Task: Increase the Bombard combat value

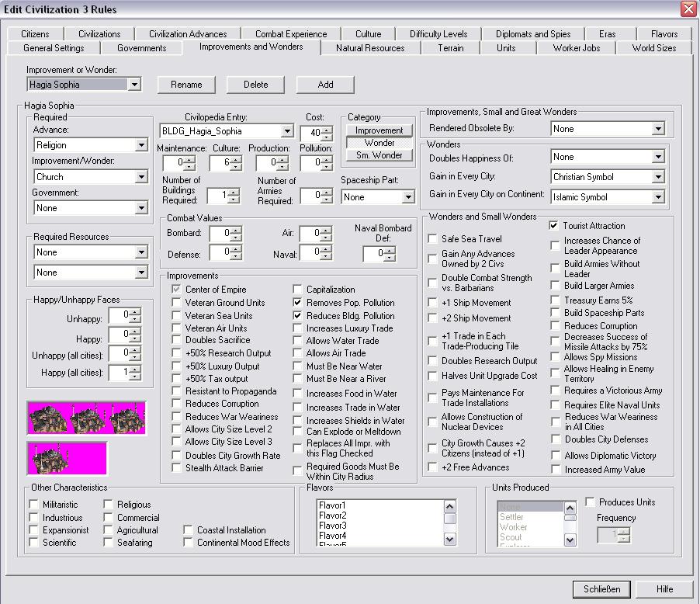Action: [236, 230]
